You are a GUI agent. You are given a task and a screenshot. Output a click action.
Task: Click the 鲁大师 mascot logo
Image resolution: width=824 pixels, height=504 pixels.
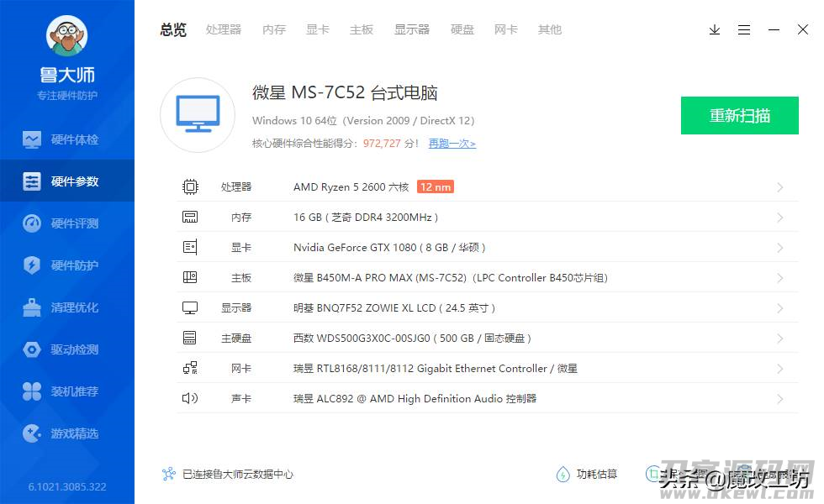tap(66, 35)
